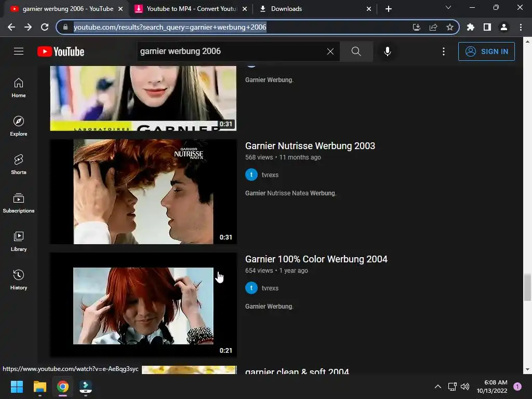Image resolution: width=532 pixels, height=399 pixels.
Task: Open Chrome three-dot menu
Action: coord(521,27)
